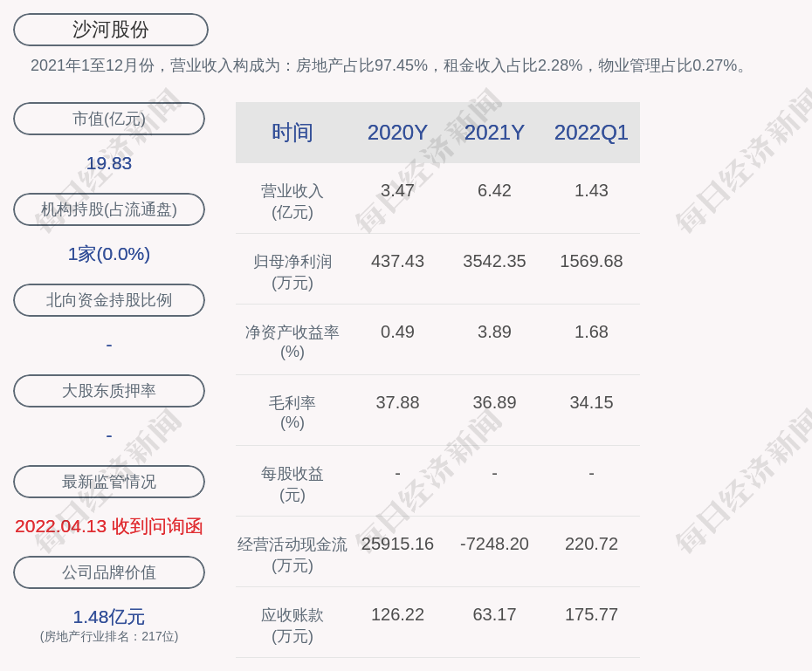Select the 3542.35 net profit cell
This screenshot has width=812, height=671.
point(494,261)
